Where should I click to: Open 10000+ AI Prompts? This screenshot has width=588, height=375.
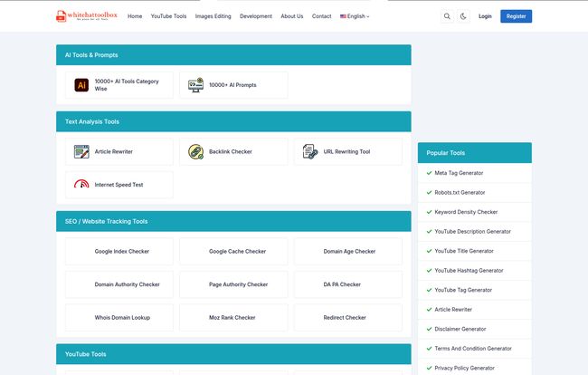tap(233, 85)
